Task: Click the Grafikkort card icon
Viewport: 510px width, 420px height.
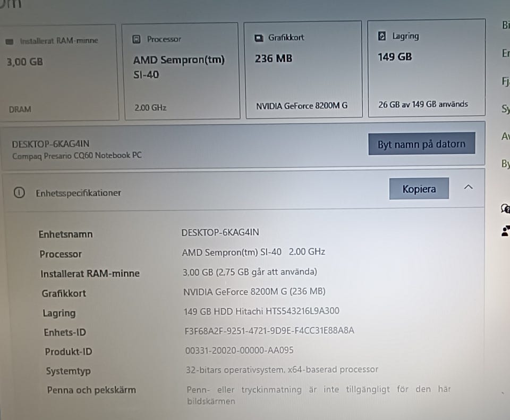Action: click(x=259, y=38)
